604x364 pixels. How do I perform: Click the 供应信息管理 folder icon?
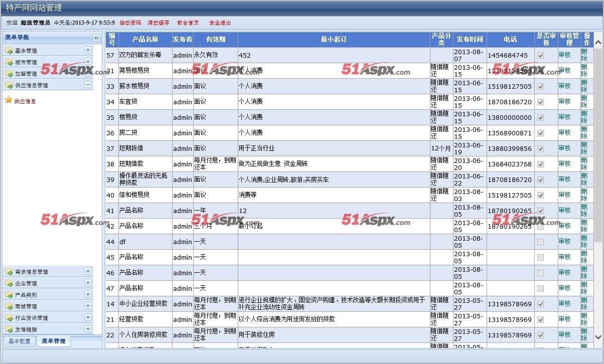[9, 85]
